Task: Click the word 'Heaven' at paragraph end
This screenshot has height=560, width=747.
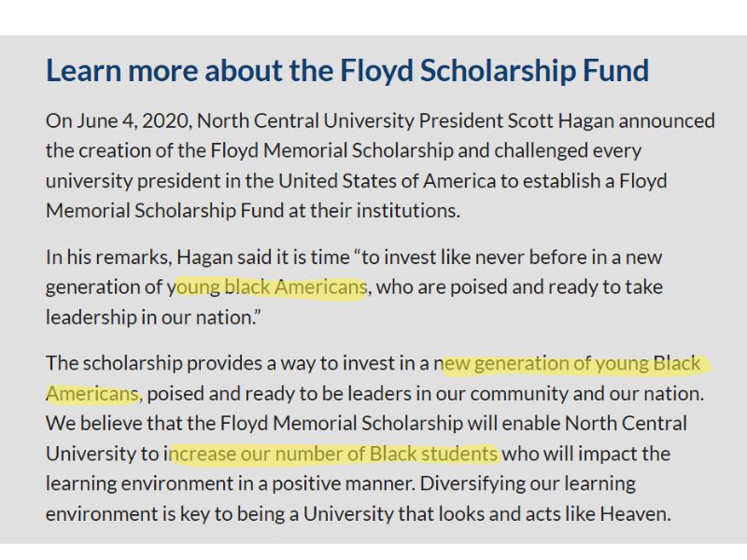Action: click(635, 514)
